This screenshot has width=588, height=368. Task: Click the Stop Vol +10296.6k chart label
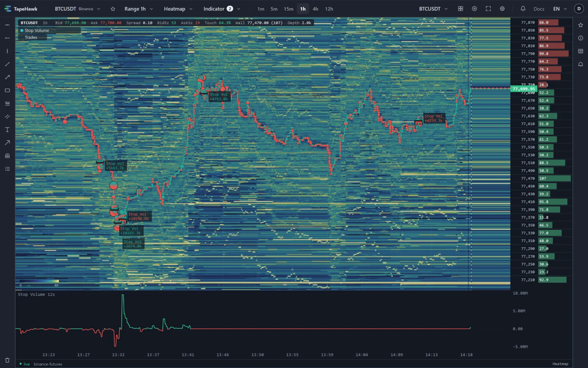[x=139, y=217]
